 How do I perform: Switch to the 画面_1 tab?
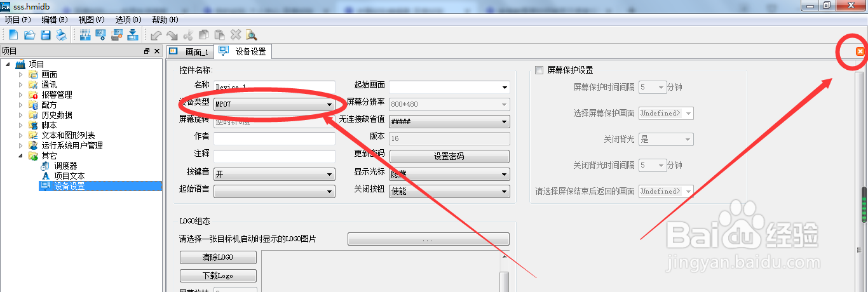(190, 52)
